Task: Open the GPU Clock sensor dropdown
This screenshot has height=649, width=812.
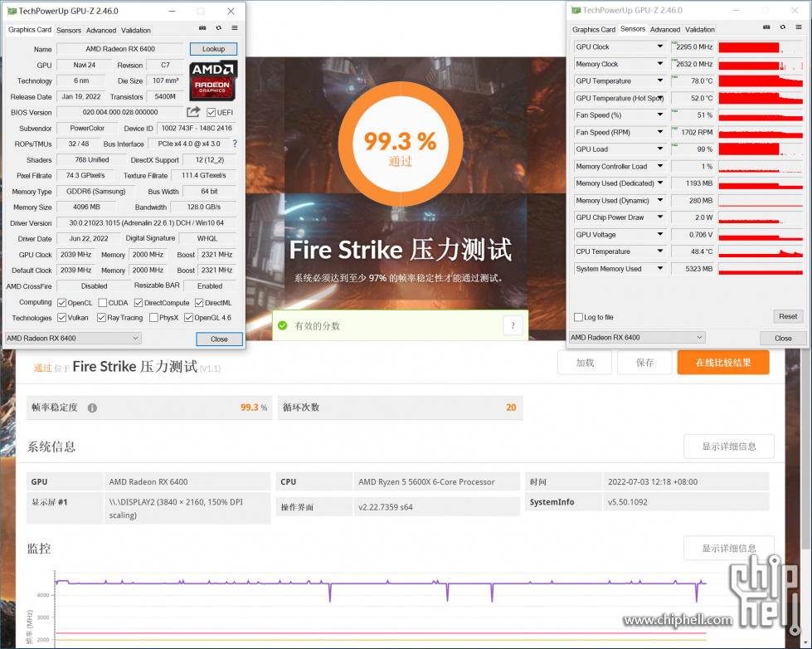Action: pyautogui.click(x=660, y=46)
